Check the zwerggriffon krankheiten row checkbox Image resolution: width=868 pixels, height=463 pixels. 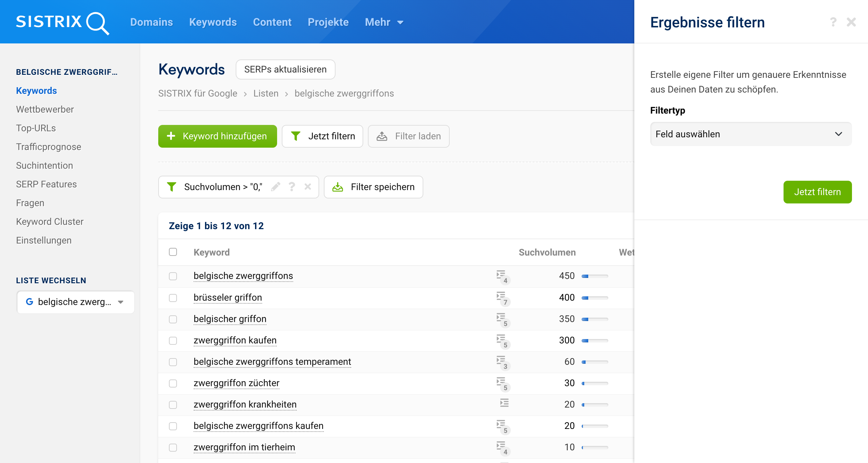pos(173,405)
